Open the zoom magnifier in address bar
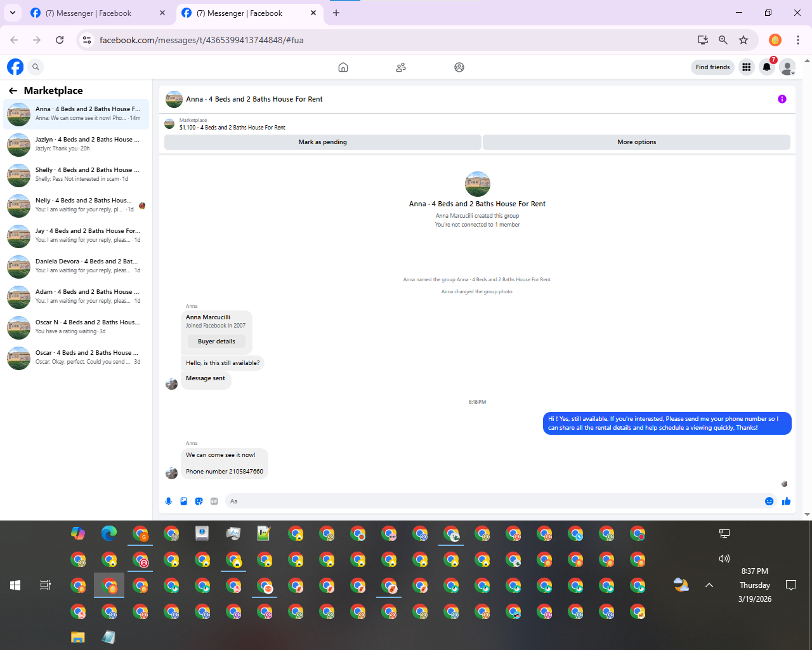The width and height of the screenshot is (812, 650). [723, 40]
